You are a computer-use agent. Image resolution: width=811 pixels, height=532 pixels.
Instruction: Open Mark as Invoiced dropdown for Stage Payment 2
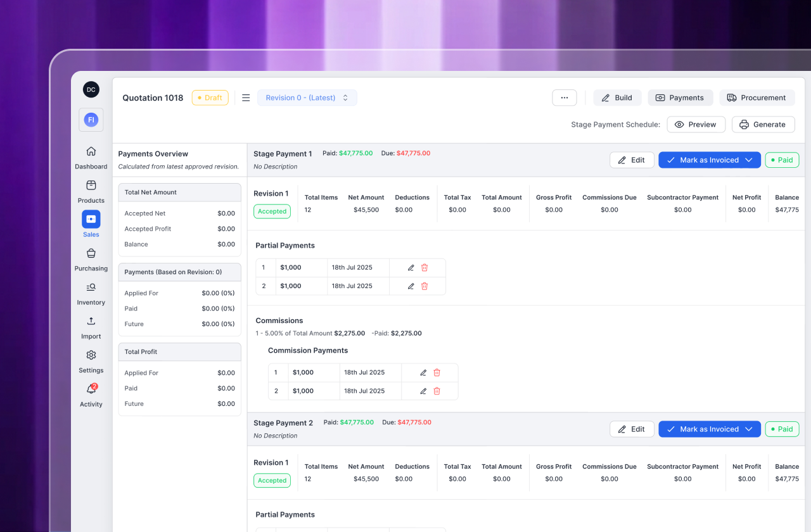(x=749, y=429)
